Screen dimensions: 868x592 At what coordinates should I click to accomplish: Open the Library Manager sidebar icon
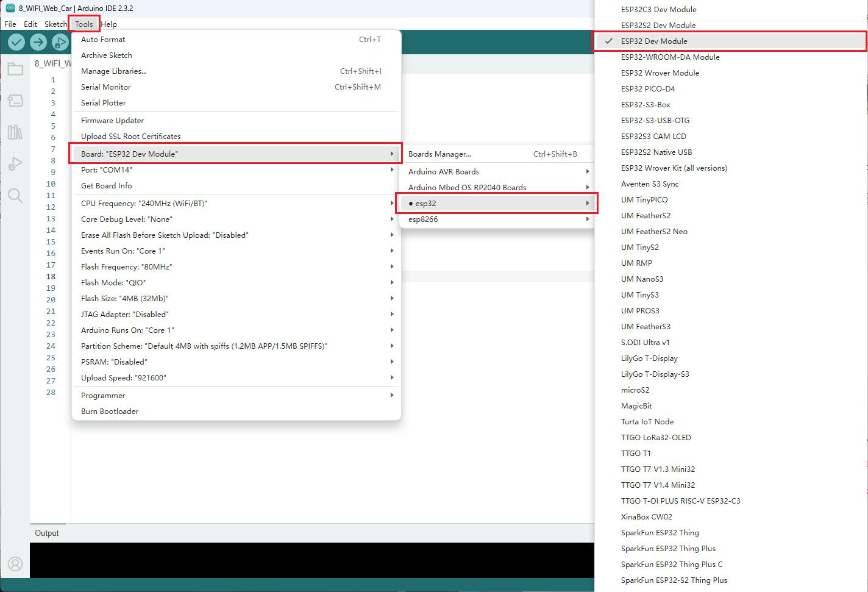(15, 132)
